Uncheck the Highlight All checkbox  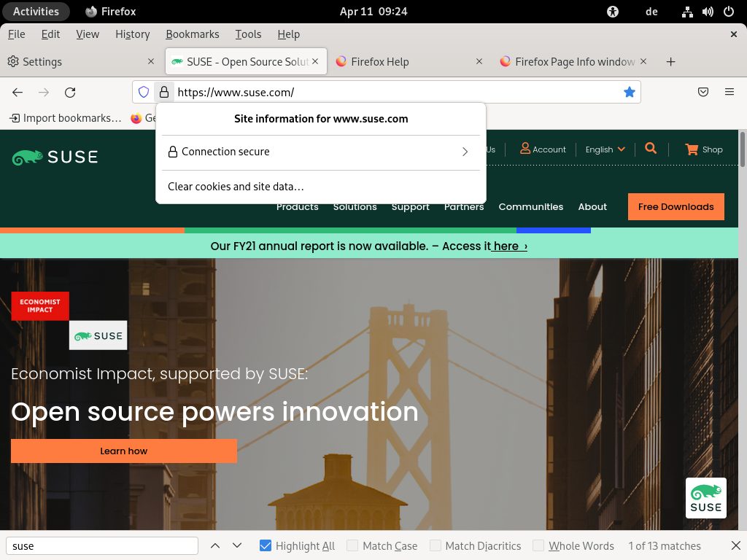(266, 545)
